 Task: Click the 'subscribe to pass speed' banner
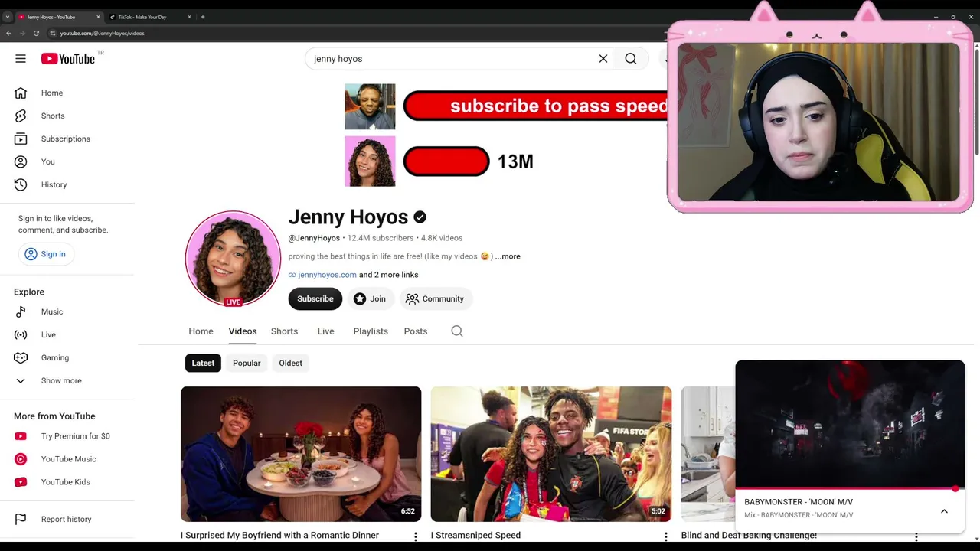535,106
